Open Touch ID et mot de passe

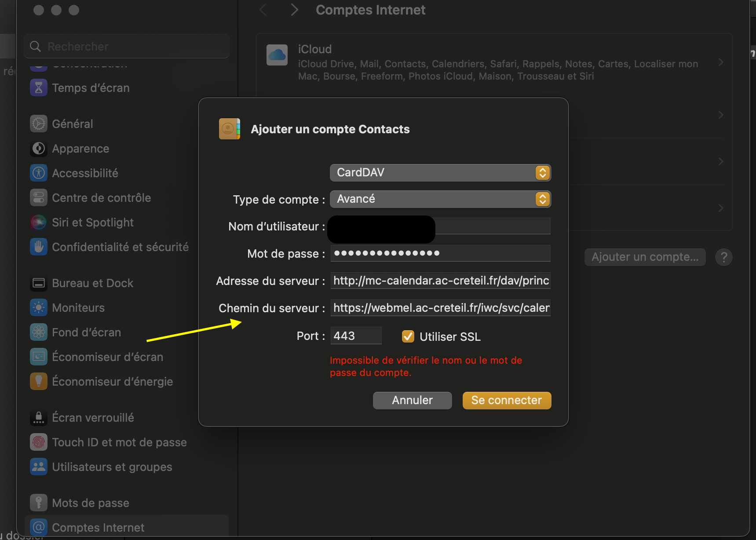pos(126,442)
